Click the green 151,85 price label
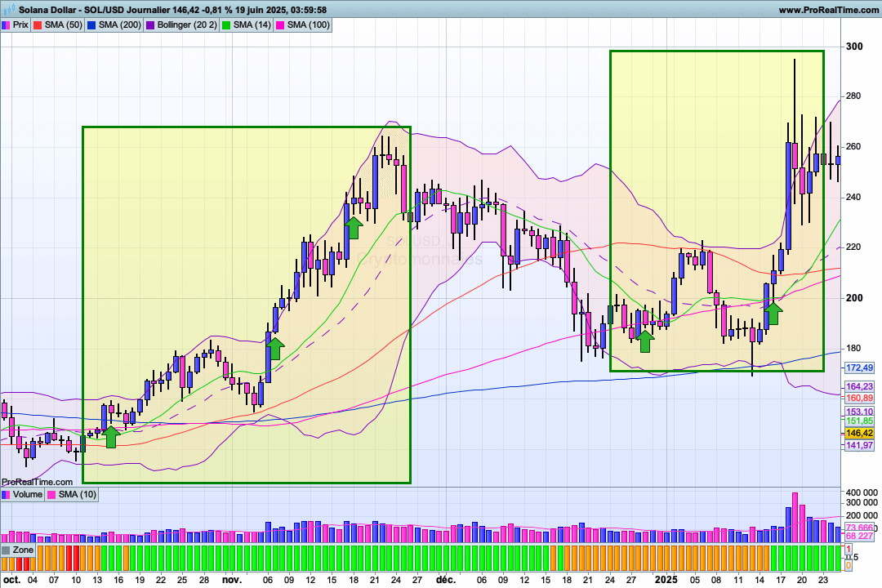 (x=860, y=421)
